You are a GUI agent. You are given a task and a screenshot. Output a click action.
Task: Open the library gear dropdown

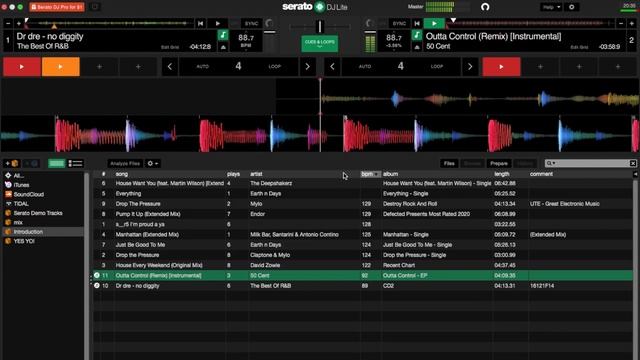pos(153,163)
